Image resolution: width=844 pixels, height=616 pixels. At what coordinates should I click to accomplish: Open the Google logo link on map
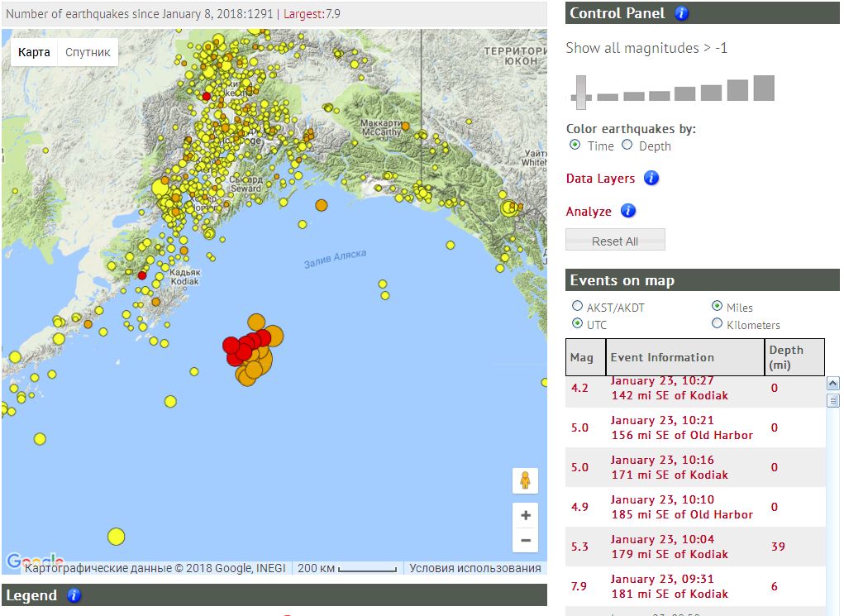pos(33,561)
